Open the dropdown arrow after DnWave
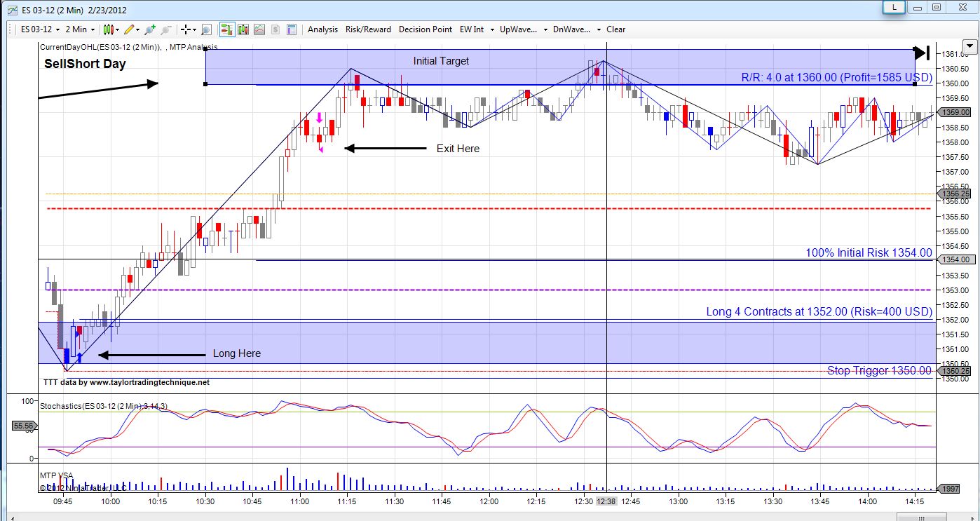 (x=599, y=29)
